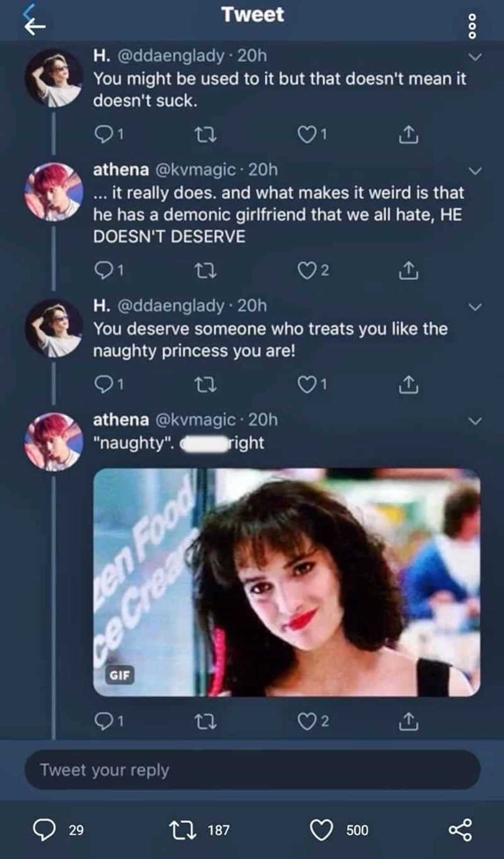Click the bottom bar reply icon with 29
504x859 pixels.
point(45,830)
